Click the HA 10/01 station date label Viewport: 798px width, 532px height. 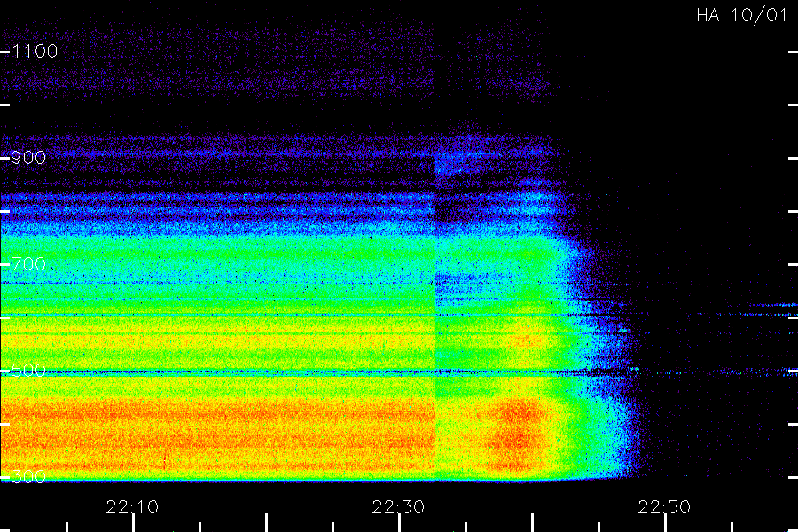coord(741,15)
